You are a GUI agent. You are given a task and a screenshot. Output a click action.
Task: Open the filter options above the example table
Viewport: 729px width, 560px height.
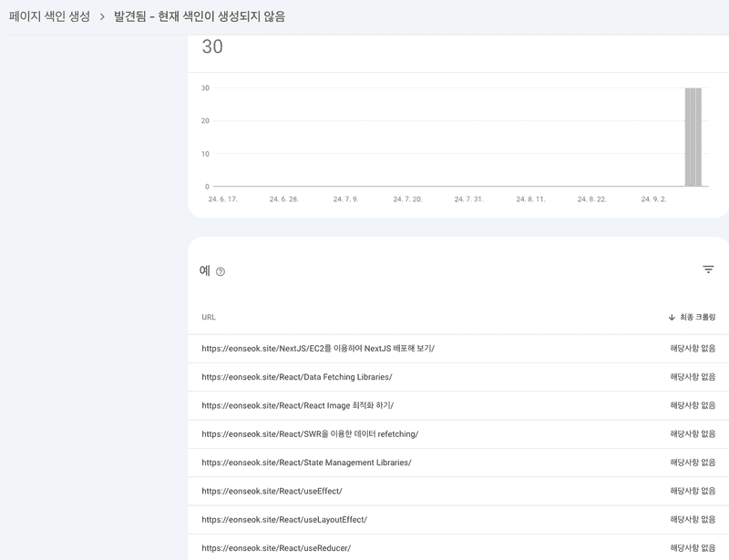(x=706, y=269)
